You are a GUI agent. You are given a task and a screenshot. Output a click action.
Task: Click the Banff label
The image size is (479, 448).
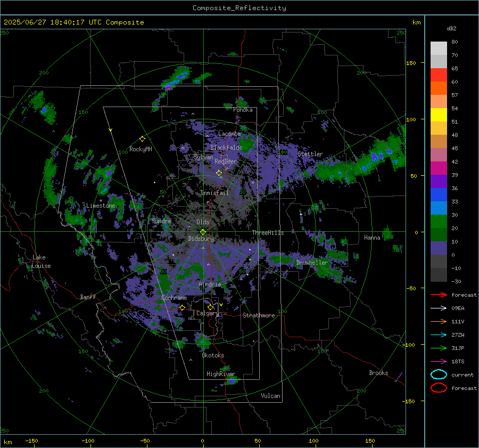tap(88, 297)
